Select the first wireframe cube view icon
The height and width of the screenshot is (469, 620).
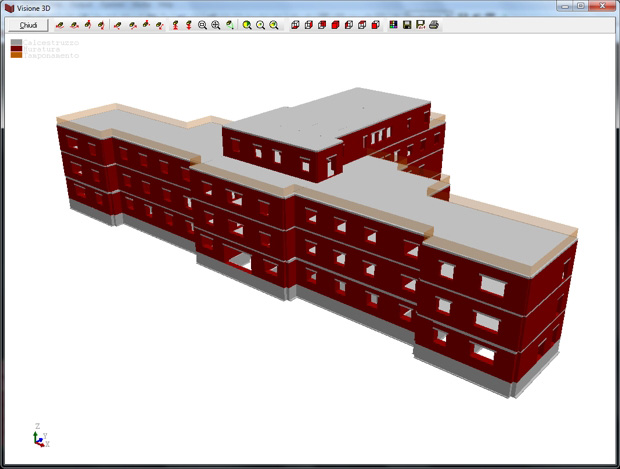click(x=295, y=25)
